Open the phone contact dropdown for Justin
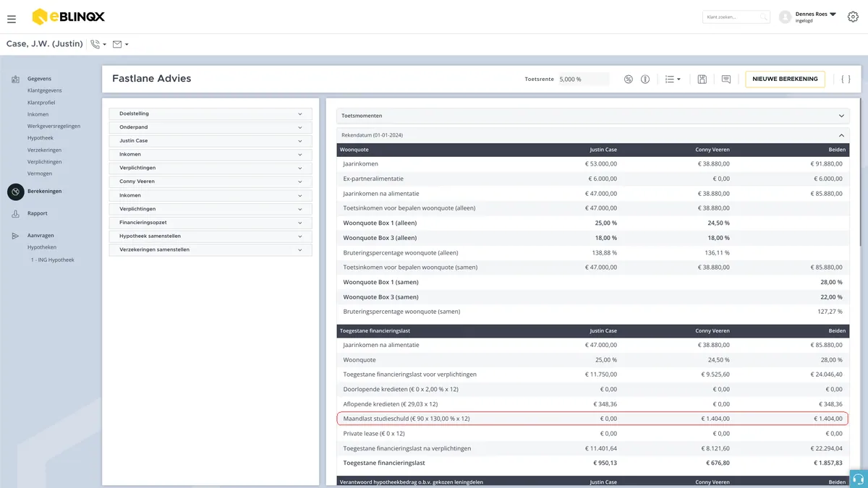The height and width of the screenshot is (488, 868). [98, 44]
